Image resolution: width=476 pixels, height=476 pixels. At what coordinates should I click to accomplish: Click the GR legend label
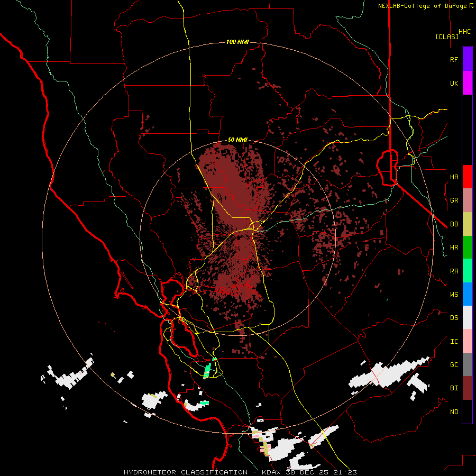454,200
